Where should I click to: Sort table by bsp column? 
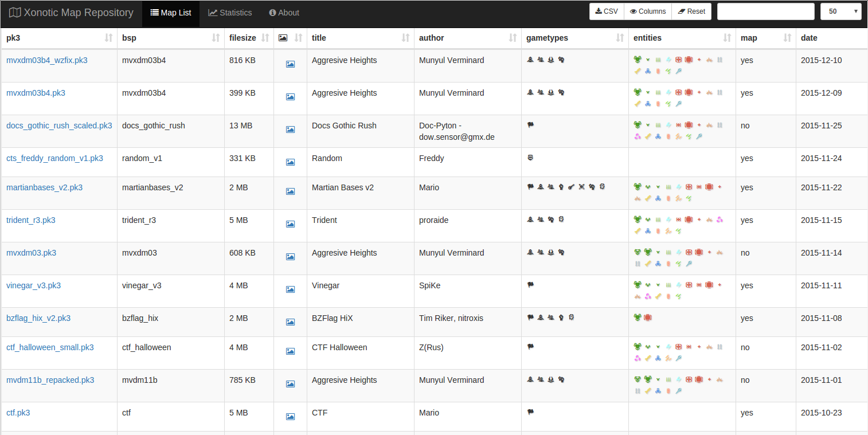click(171, 38)
